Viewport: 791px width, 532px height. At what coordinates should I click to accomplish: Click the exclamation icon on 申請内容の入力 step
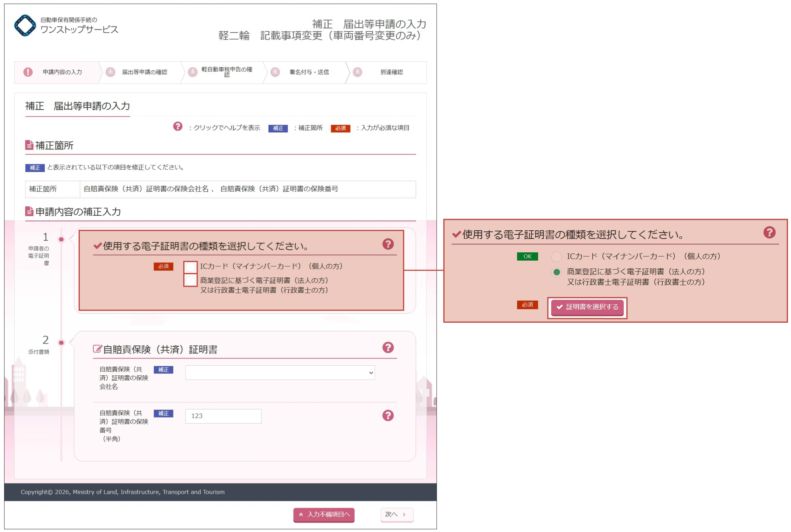28,72
